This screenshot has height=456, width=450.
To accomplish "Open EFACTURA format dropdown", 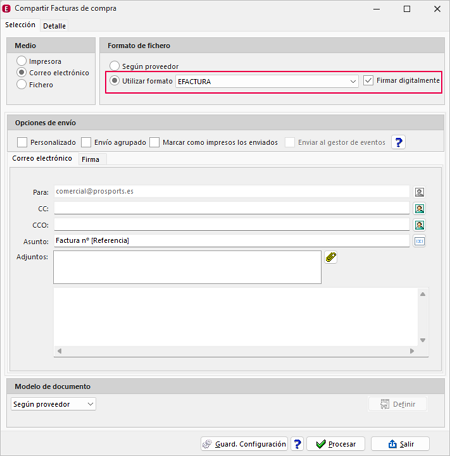I will [267, 81].
